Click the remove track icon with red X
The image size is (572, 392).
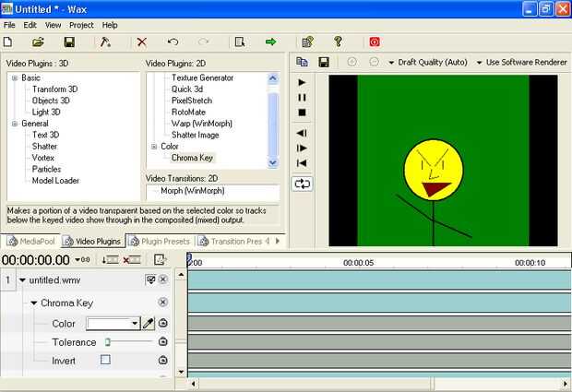click(x=132, y=260)
